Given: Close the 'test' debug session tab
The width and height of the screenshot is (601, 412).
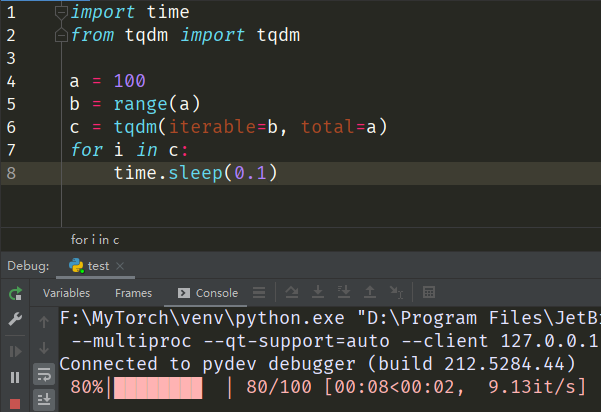Looking at the screenshot, I should (121, 266).
